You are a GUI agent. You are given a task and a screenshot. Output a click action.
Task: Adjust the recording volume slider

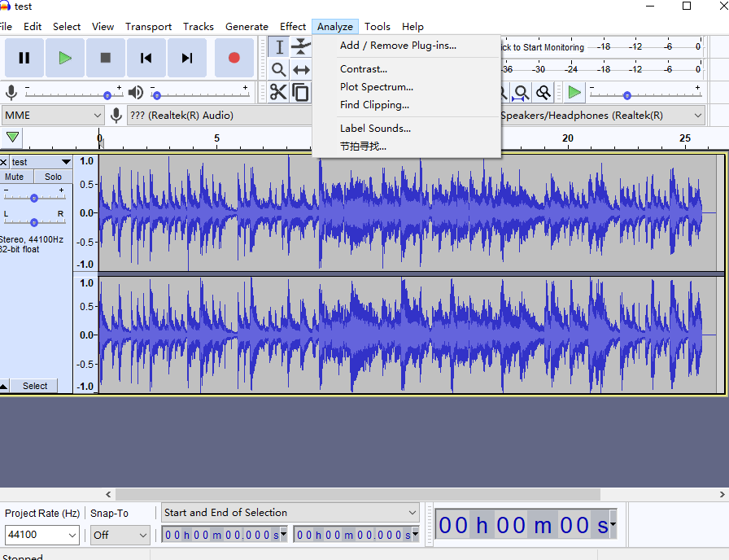pos(107,95)
